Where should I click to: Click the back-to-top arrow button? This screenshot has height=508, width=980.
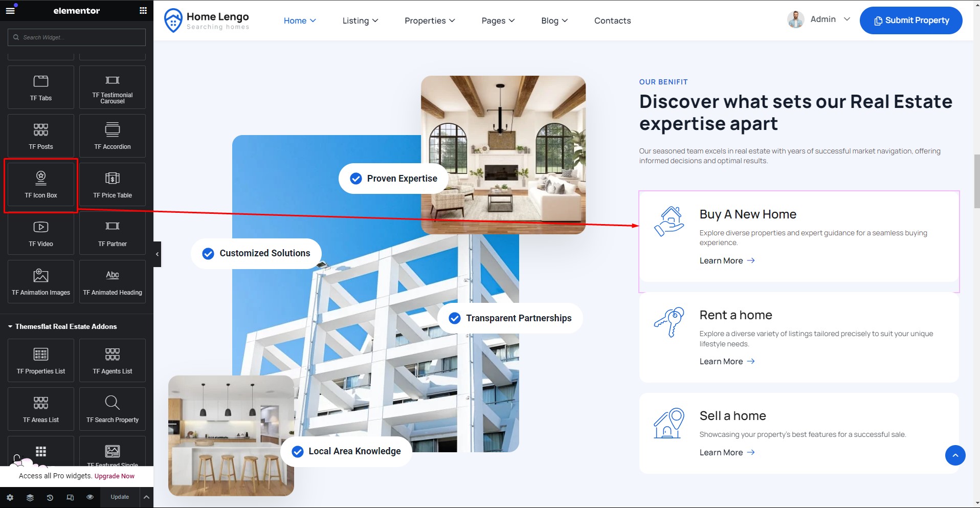point(955,455)
